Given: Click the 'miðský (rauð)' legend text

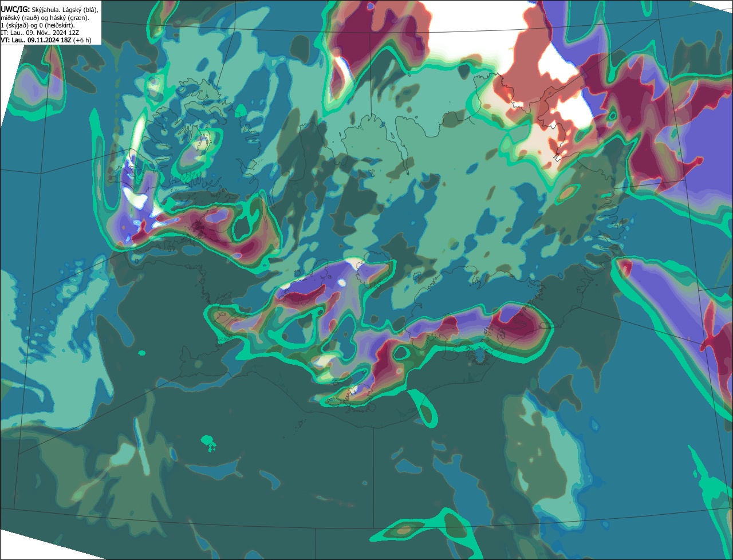Looking at the screenshot, I should [19, 18].
